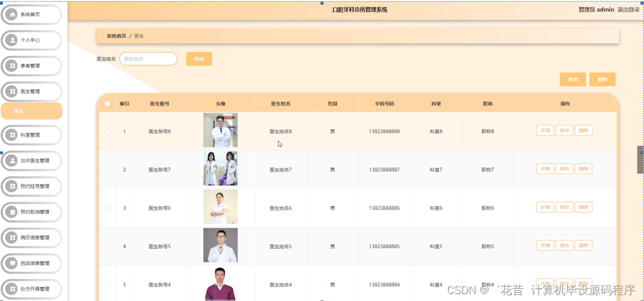Click 退出登录 in the header
The image size is (644, 301).
pyautogui.click(x=628, y=9)
